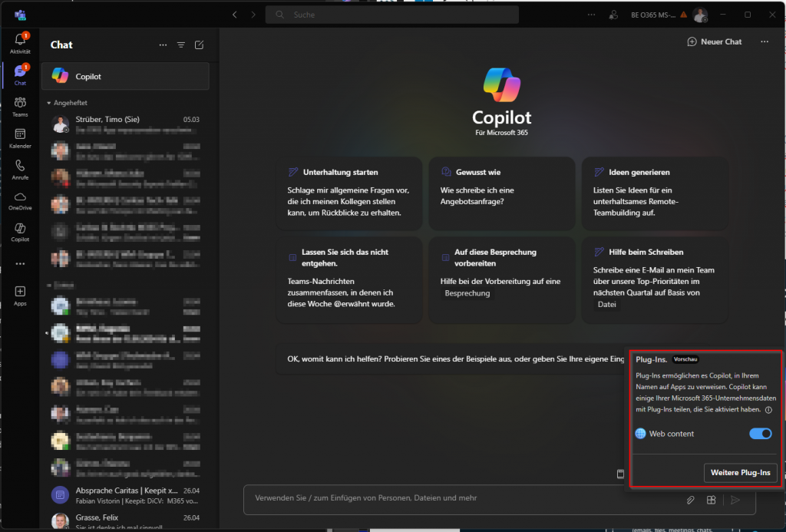Screen dimensions: 786x532
Task: Open the Kalender view in sidebar
Action: coord(20,138)
